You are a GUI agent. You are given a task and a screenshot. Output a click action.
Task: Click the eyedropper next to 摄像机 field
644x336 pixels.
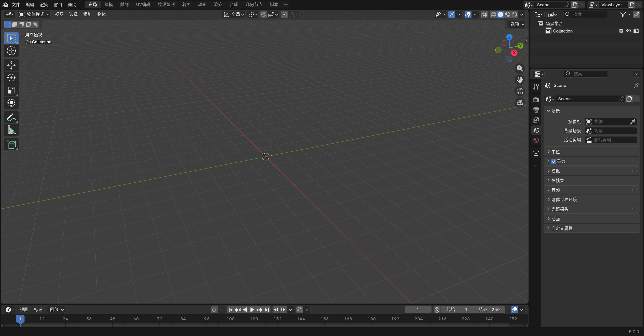pyautogui.click(x=633, y=122)
